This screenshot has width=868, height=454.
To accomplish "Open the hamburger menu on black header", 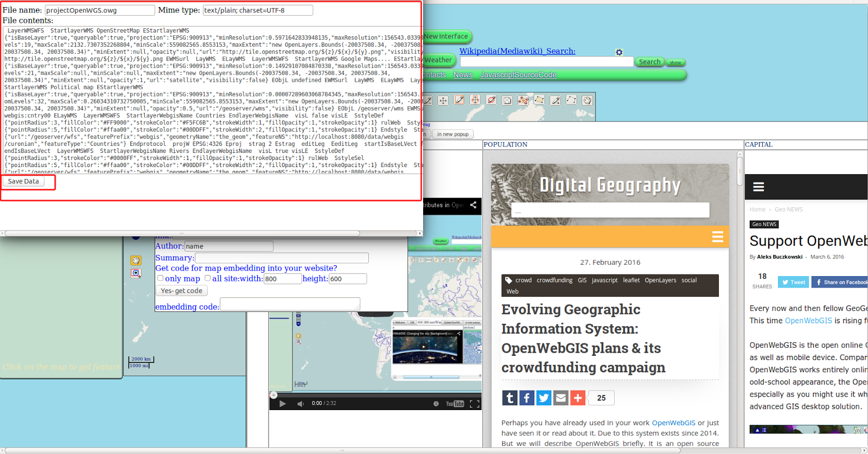I will tap(758, 187).
